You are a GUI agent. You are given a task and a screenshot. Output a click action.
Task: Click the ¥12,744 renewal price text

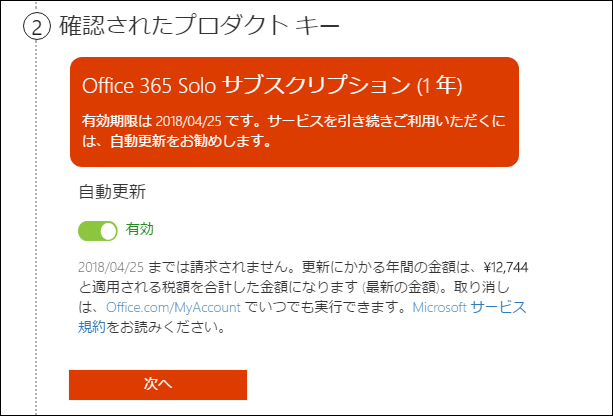coord(505,267)
